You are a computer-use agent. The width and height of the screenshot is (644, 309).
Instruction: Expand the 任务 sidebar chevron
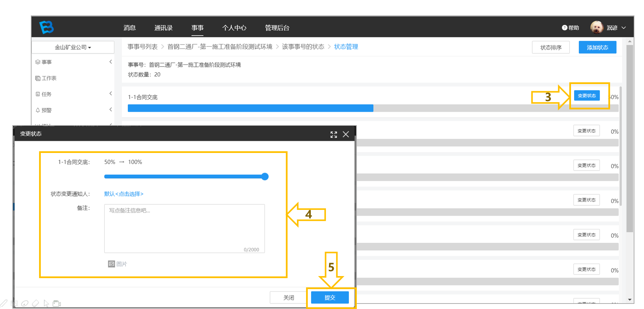click(x=111, y=93)
